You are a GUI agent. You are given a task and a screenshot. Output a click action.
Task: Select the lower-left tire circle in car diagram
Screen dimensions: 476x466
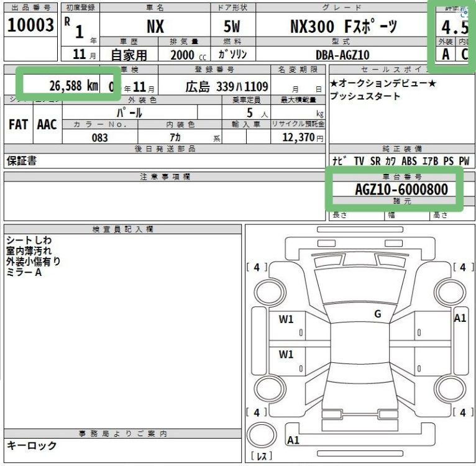(268, 389)
